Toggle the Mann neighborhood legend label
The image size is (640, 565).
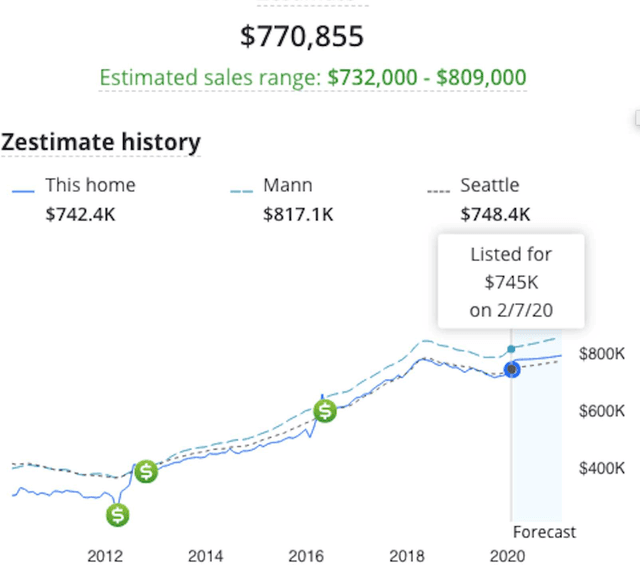pyautogui.click(x=287, y=185)
